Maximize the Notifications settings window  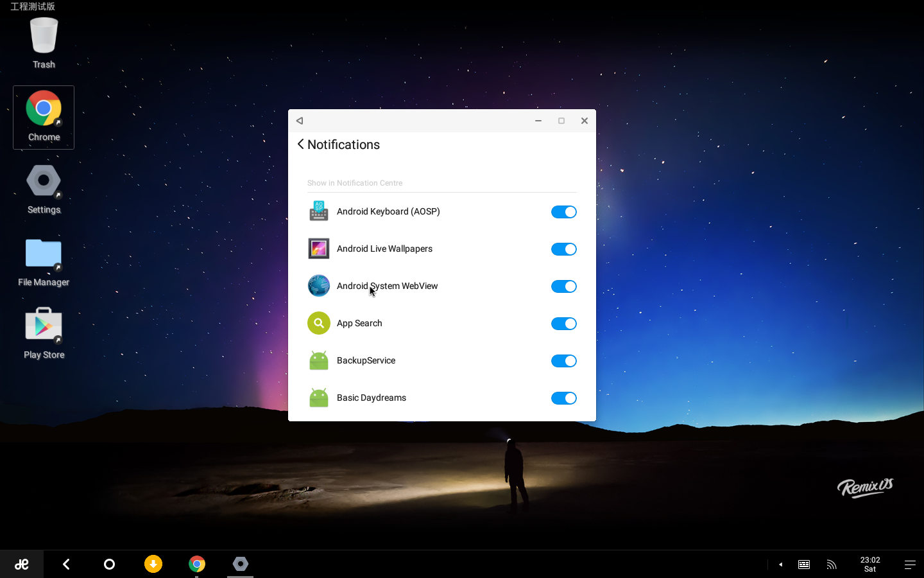[561, 121]
